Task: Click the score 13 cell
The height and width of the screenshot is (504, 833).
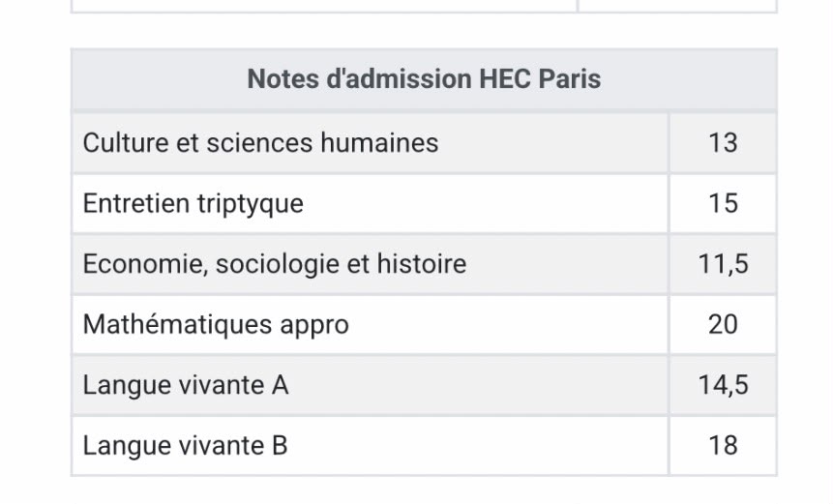Action: coord(723,143)
